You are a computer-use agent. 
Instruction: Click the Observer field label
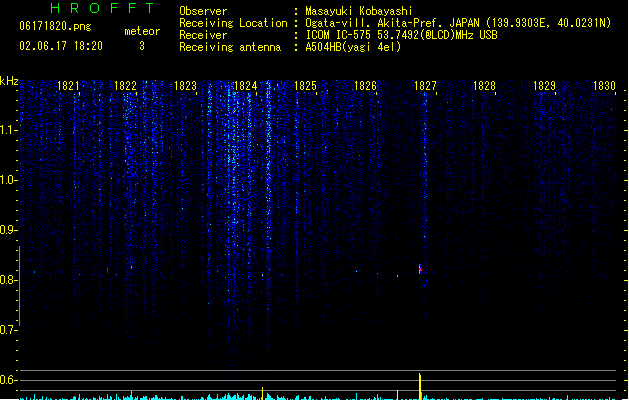[203, 11]
